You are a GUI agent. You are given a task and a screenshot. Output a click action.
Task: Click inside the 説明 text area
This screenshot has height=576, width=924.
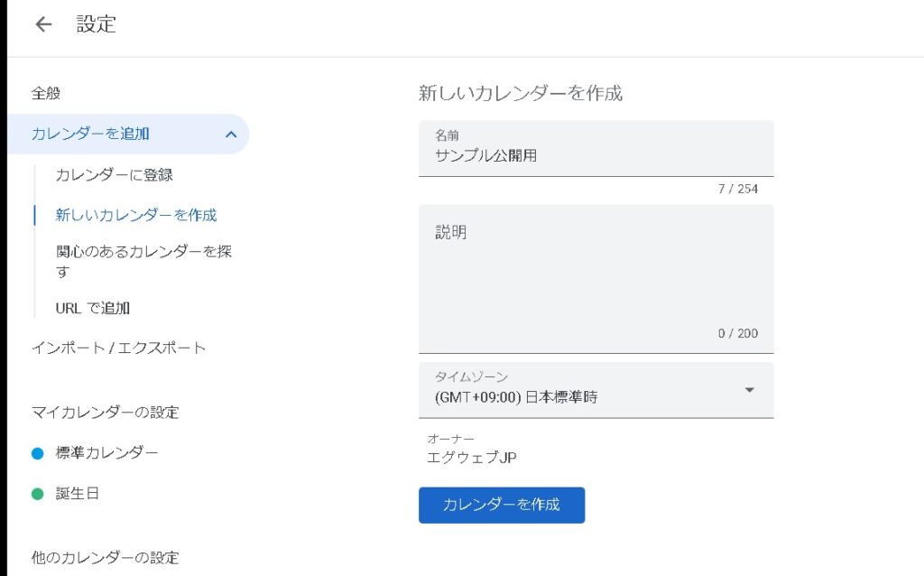(596, 280)
